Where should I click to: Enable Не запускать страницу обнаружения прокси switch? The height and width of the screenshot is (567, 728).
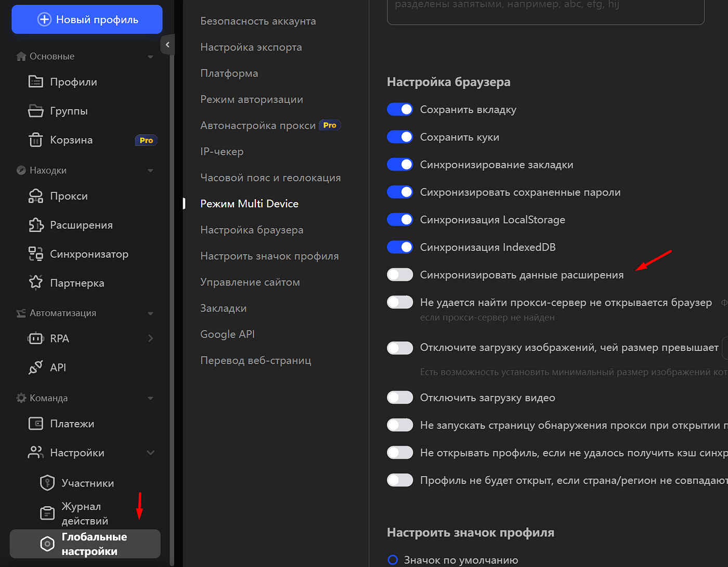(400, 425)
